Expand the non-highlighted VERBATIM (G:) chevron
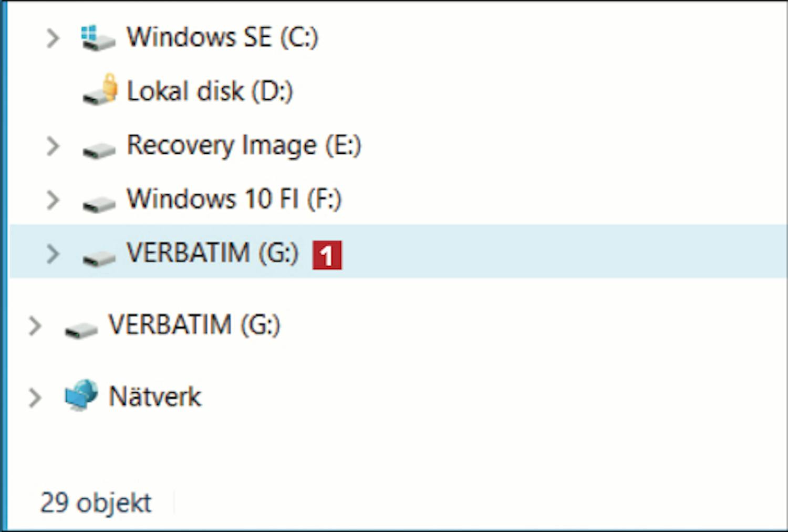Image resolution: width=788 pixels, height=532 pixels. point(35,326)
